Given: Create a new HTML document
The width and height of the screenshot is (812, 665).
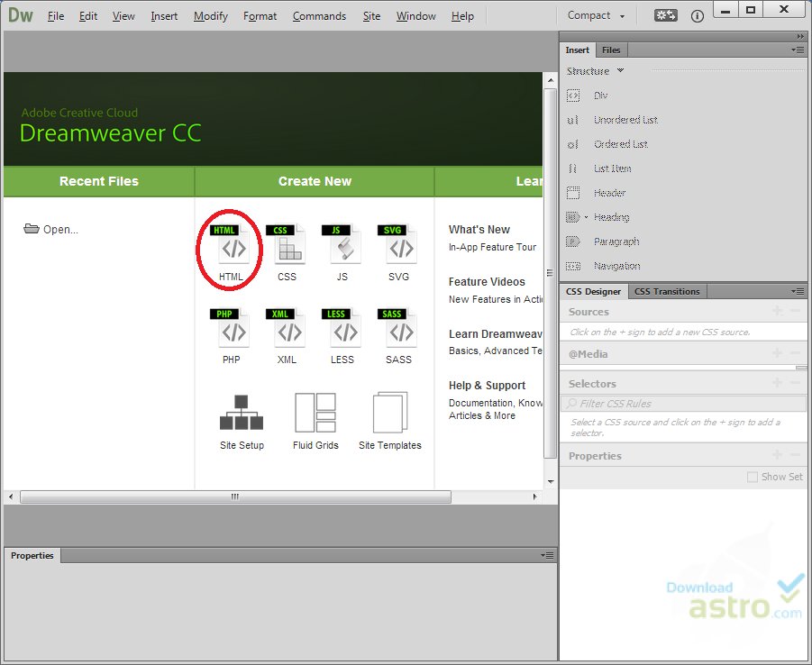Looking at the screenshot, I should click(x=230, y=245).
